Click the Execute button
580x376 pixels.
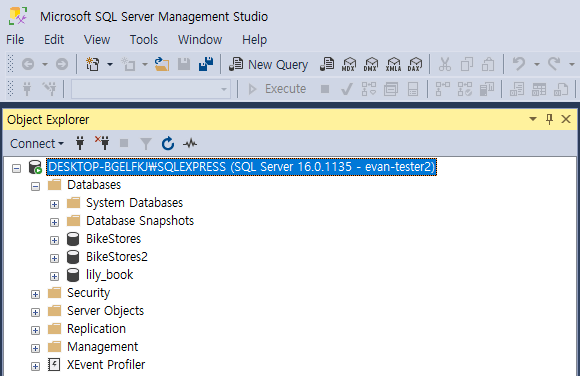click(277, 89)
